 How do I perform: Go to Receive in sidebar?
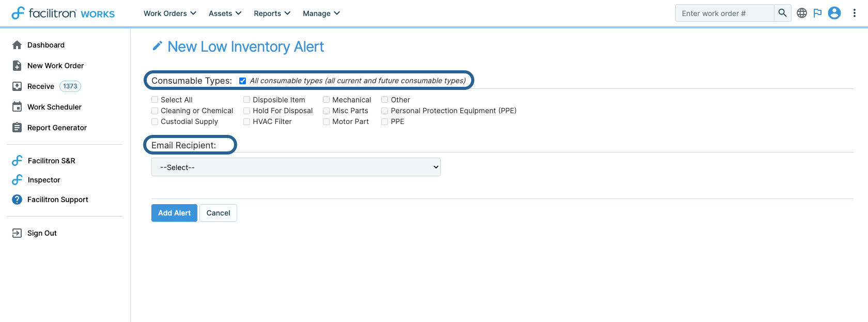pos(41,86)
